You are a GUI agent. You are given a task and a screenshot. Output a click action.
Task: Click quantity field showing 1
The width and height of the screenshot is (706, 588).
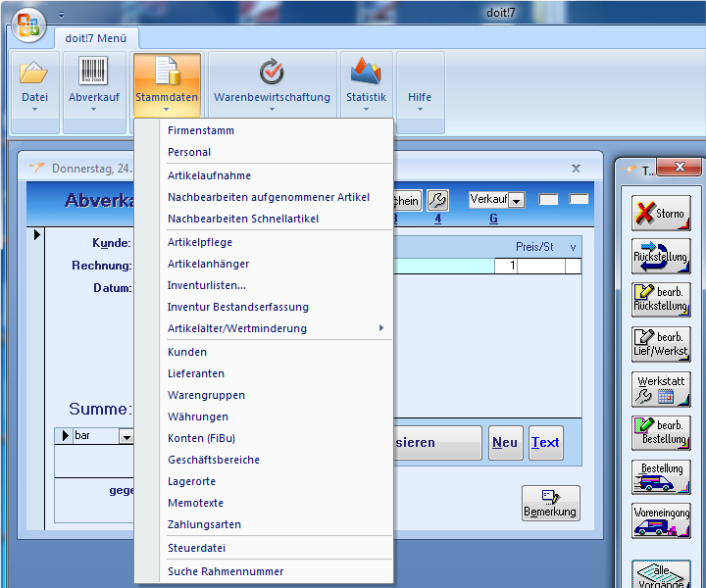506,266
